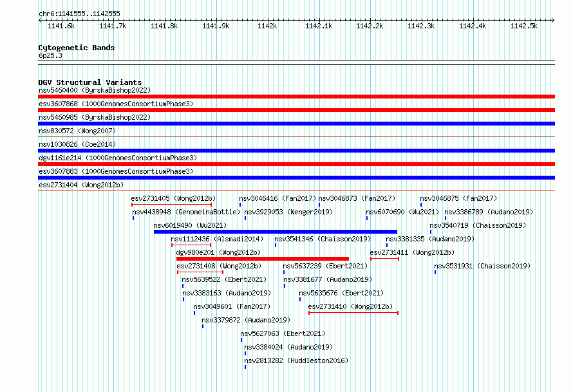573x392 pixels.
Task: Click nsv5635676 (Ebert2021) label
Action: pyautogui.click(x=341, y=293)
